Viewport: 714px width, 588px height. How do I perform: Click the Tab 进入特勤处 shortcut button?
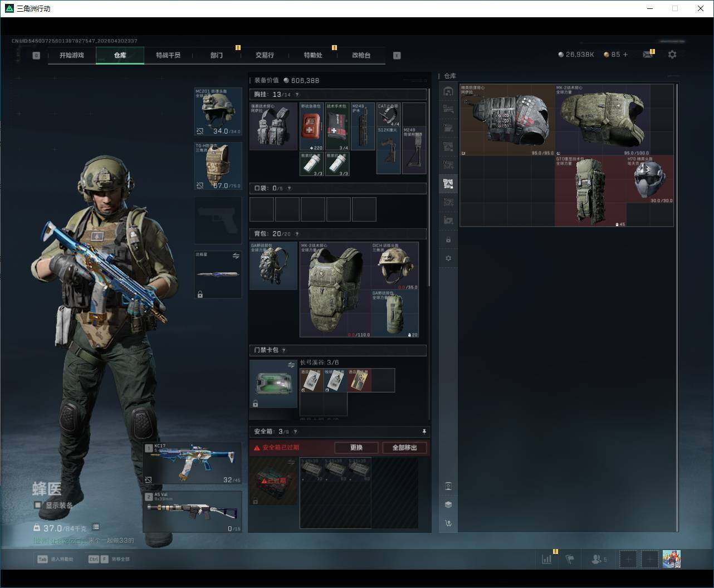(x=55, y=559)
